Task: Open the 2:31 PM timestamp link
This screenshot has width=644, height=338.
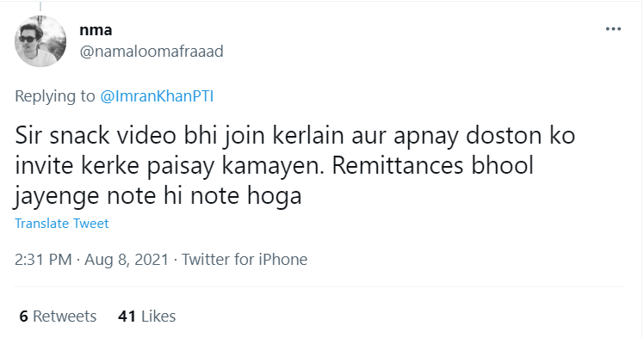Action: (x=43, y=260)
